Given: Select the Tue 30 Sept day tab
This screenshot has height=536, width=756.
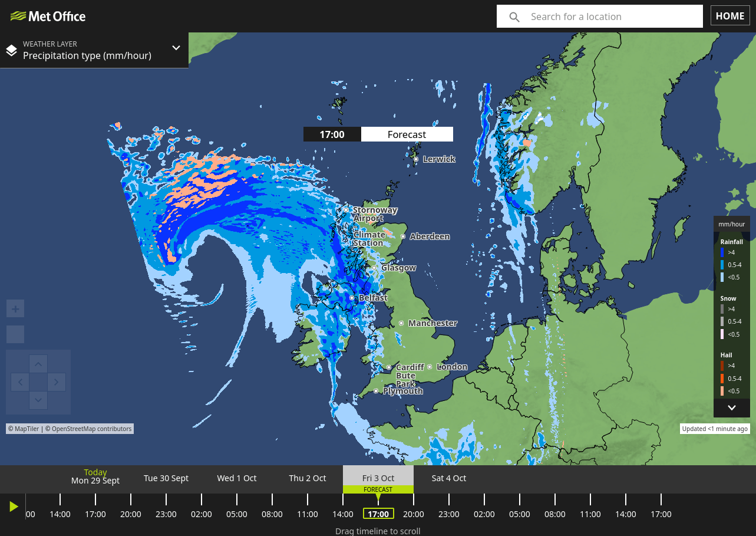Looking at the screenshot, I should click(x=166, y=478).
